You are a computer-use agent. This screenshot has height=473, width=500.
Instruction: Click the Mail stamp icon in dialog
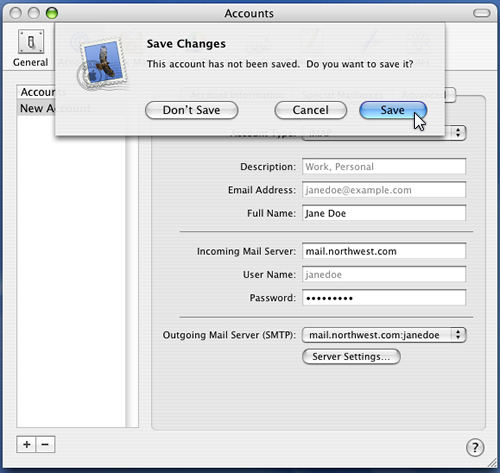click(x=103, y=63)
